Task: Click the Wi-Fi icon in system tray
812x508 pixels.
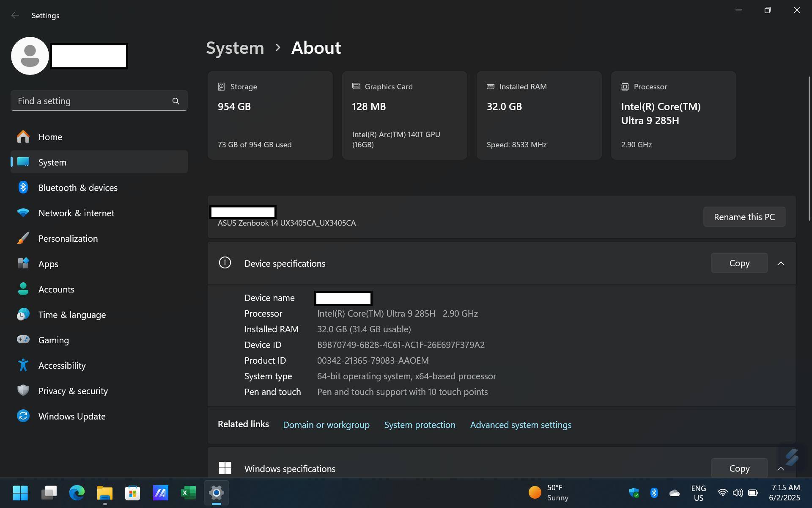Action: click(x=722, y=493)
